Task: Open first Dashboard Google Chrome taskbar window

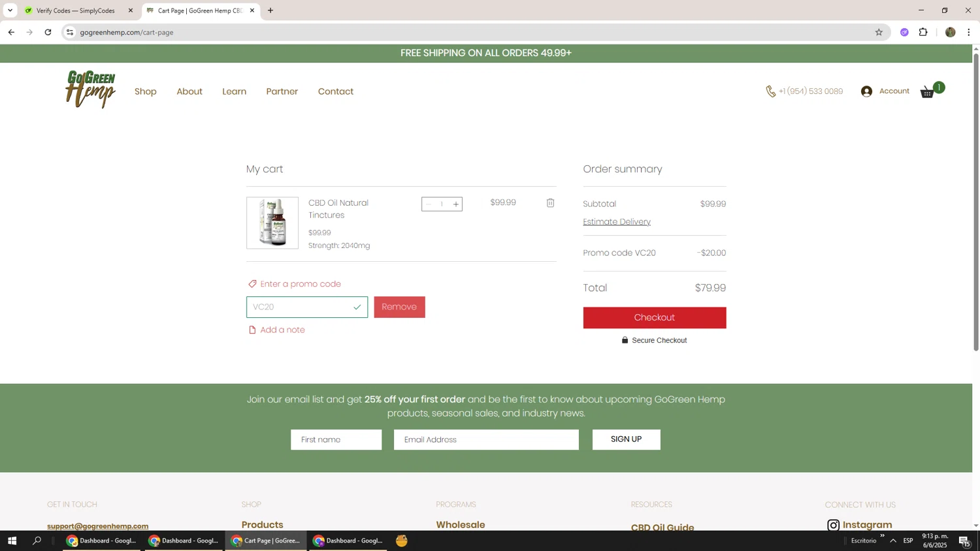Action: [x=102, y=541]
